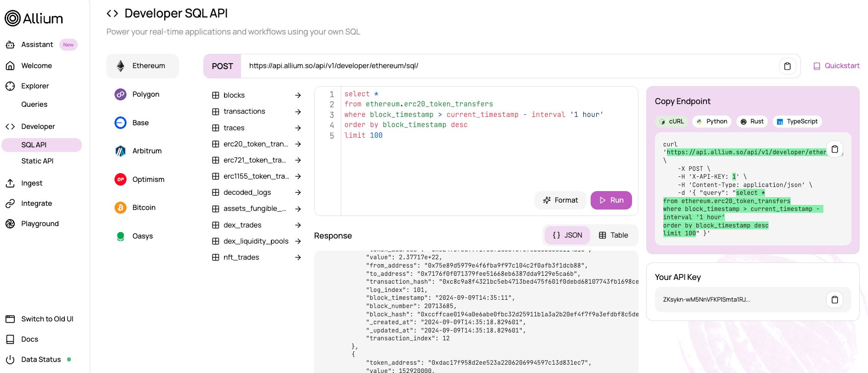Copy the cURL code snippet
The height and width of the screenshot is (373, 868).
pyautogui.click(x=834, y=149)
